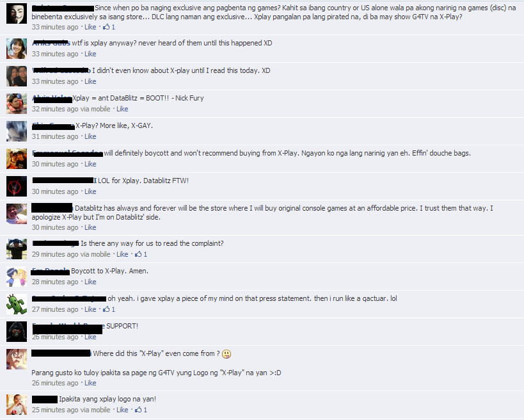Like the 'X-Play? More like' comment
Viewport: 524px width, 420px height.
coord(90,136)
